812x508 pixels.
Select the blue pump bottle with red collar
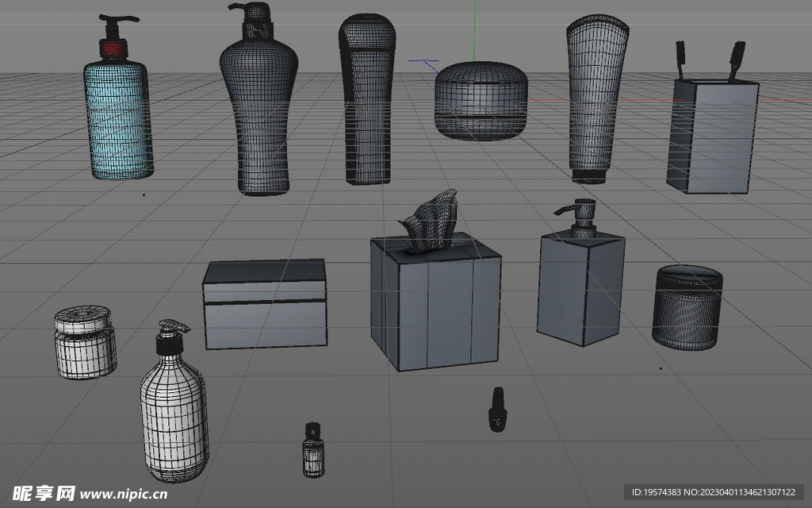tap(117, 119)
